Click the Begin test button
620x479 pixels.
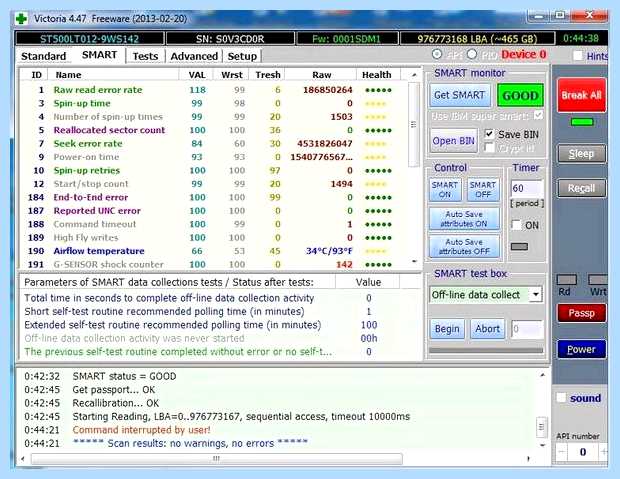pyautogui.click(x=447, y=329)
